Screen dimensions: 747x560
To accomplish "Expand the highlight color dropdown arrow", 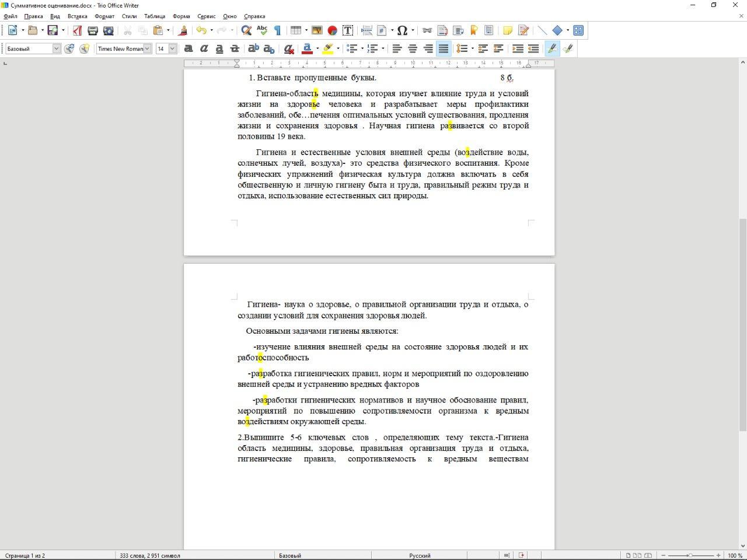I will pos(338,48).
